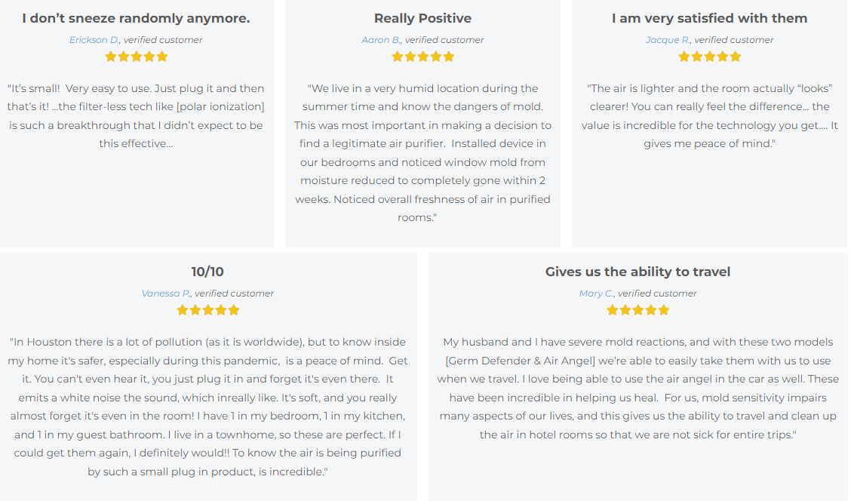Select the Vanessa P. reviewer link
Viewport: 854px width, 504px height.
click(166, 293)
